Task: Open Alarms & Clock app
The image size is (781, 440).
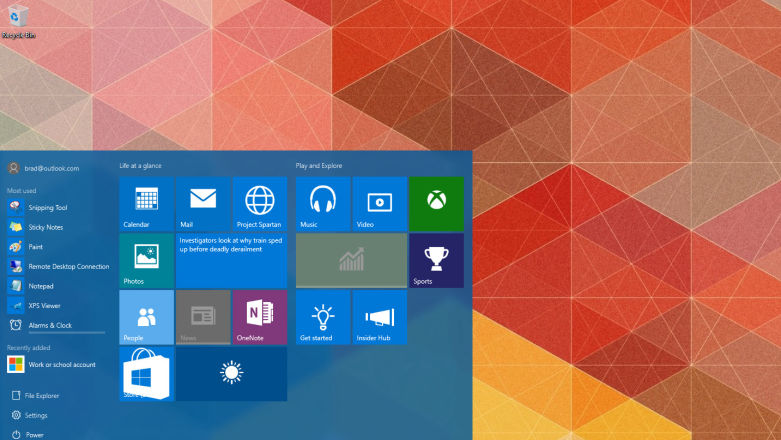Action: [56, 325]
